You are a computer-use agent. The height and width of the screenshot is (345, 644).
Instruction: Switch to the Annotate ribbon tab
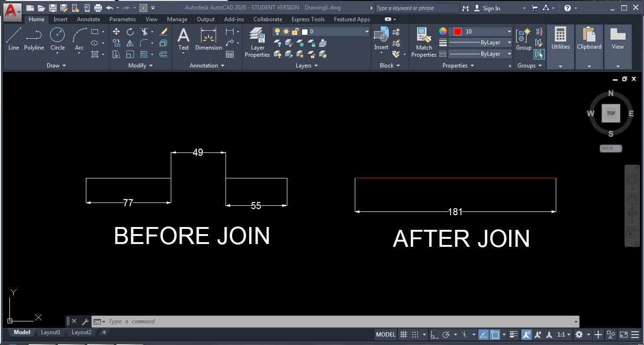point(88,19)
